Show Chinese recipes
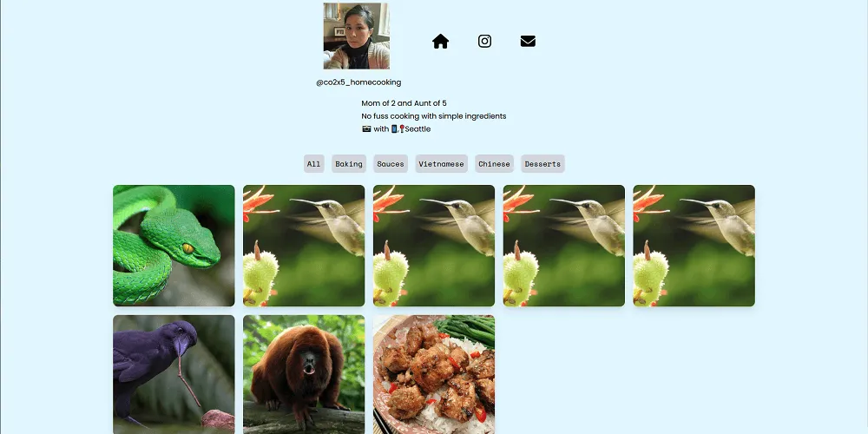868x434 pixels. coord(495,164)
